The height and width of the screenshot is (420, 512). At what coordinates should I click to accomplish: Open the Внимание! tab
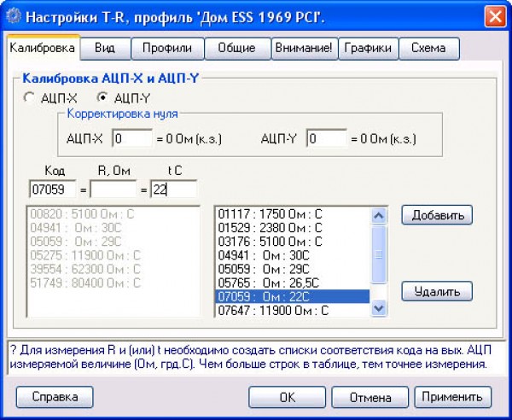(305, 49)
